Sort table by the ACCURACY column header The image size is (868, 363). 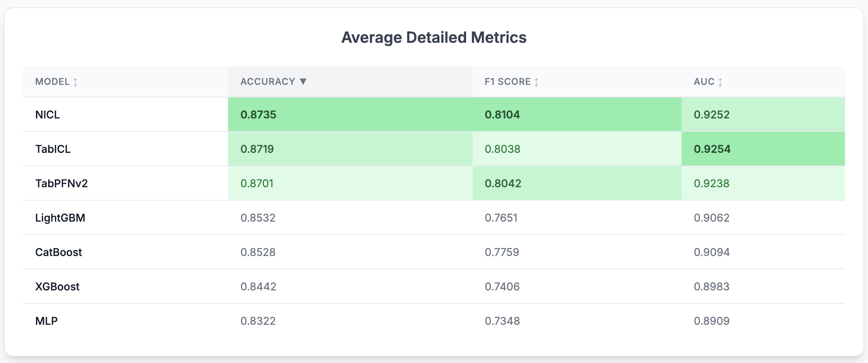coord(350,82)
